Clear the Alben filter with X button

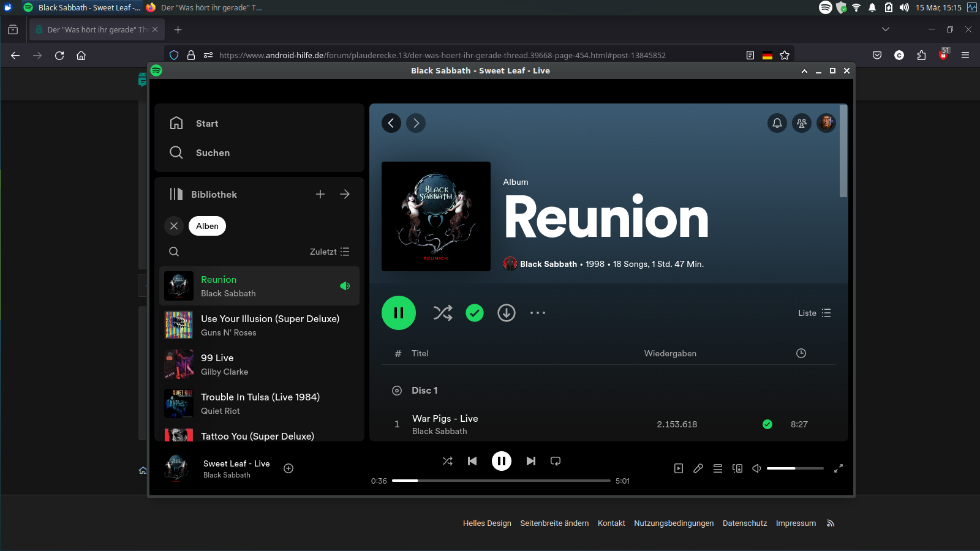click(x=174, y=226)
